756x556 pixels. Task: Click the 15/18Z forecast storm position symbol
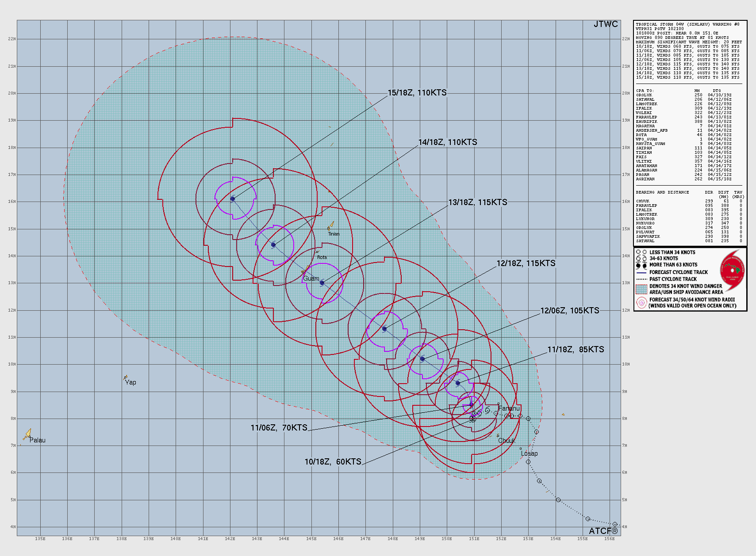click(233, 199)
